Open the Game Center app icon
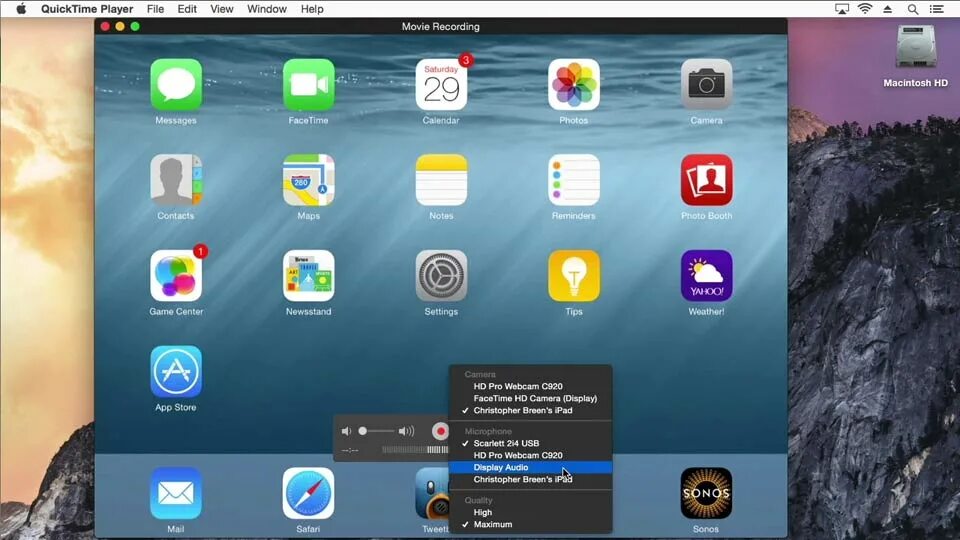The width and height of the screenshot is (960, 540). point(176,276)
